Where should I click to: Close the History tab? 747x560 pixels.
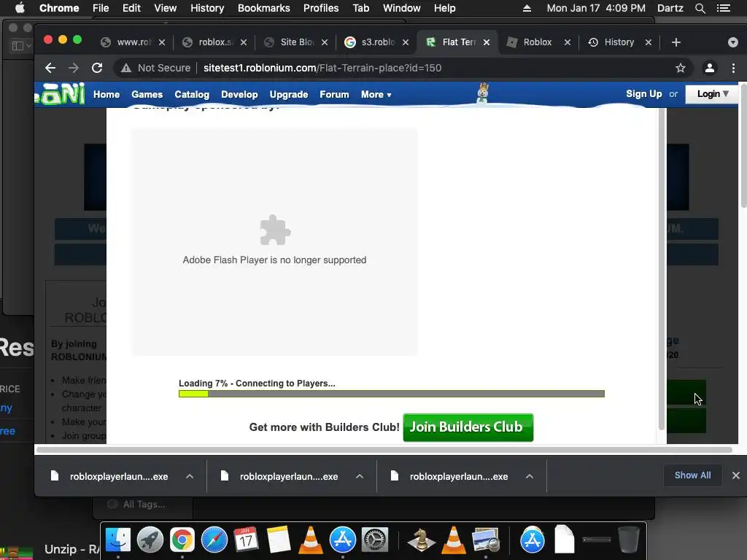649,42
